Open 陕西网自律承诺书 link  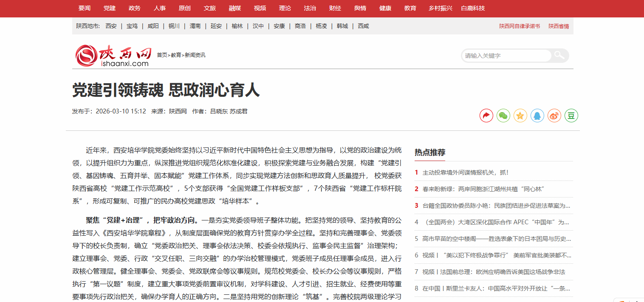point(520,26)
